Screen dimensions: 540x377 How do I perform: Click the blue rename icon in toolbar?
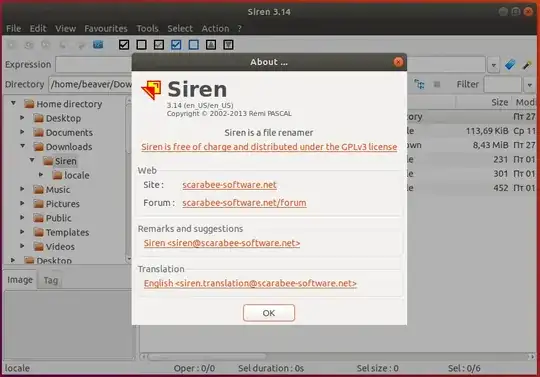click(98, 44)
